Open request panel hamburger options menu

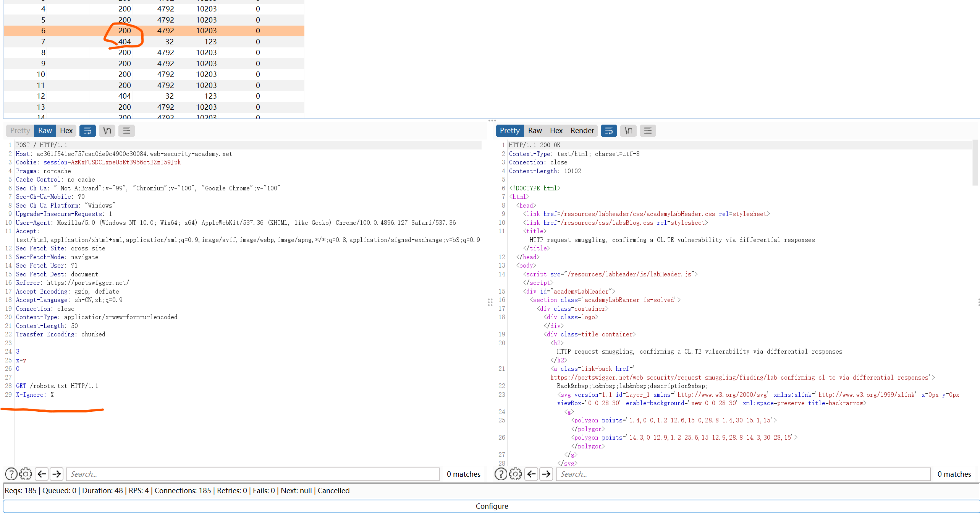click(126, 131)
